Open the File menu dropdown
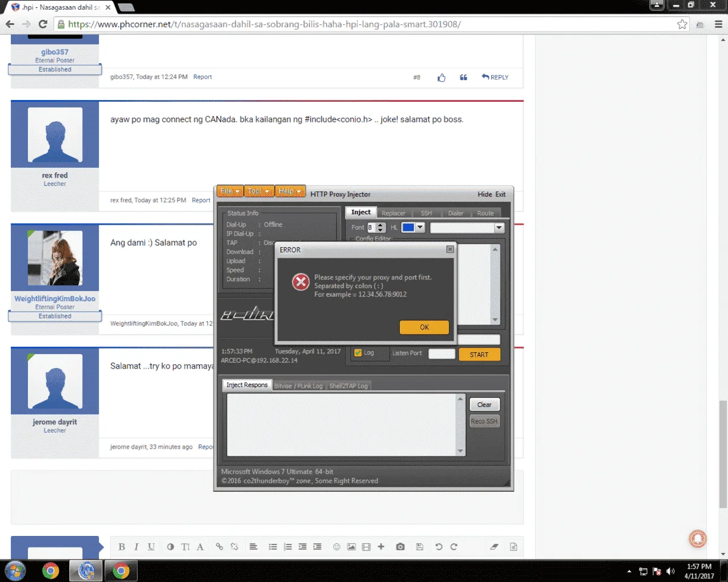Viewport: 728px width, 582px height. pos(230,191)
